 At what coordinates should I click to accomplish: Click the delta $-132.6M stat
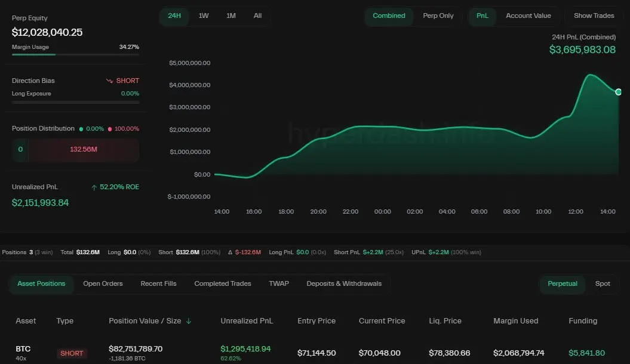coord(244,252)
